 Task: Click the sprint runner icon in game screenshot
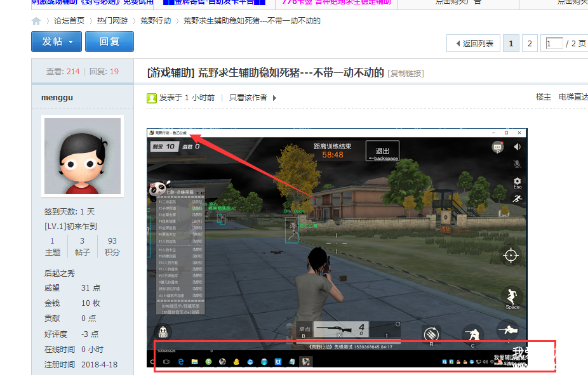coord(518,199)
